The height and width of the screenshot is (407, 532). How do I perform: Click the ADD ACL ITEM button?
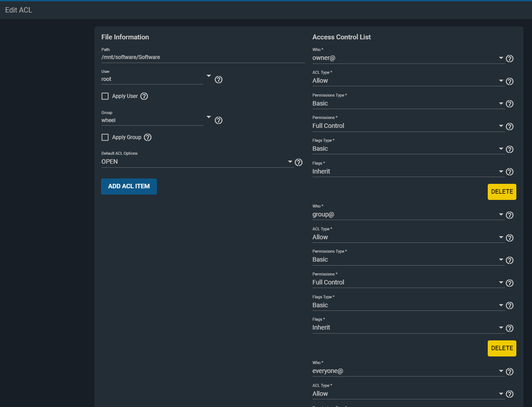129,186
